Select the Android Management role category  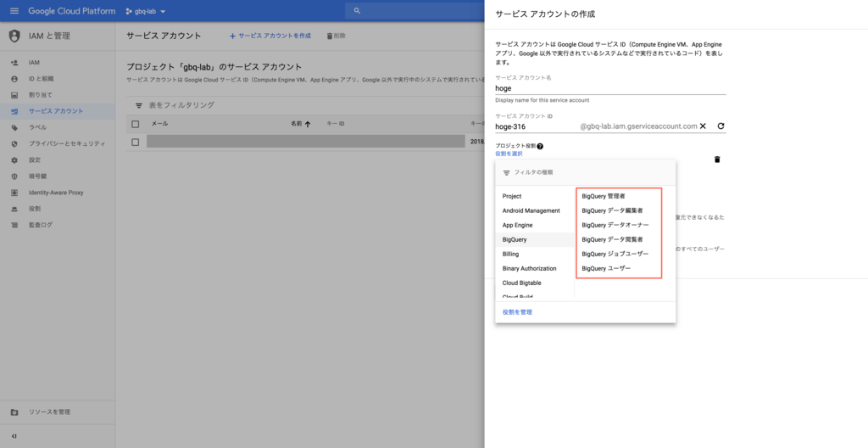point(535,210)
